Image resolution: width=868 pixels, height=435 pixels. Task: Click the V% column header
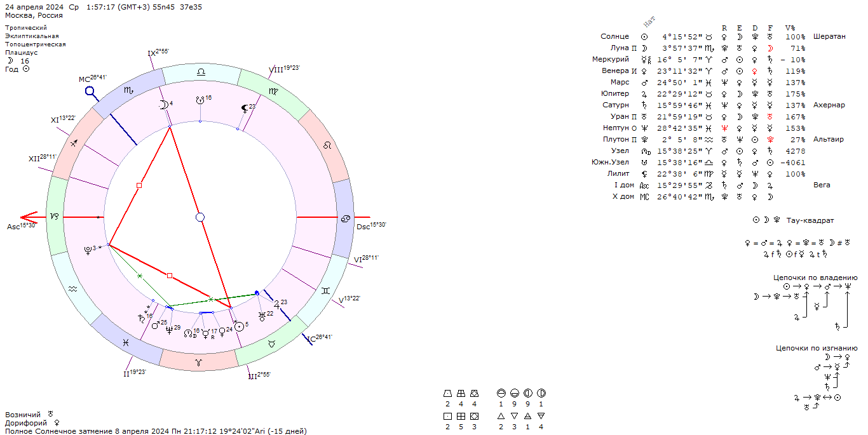click(x=789, y=27)
